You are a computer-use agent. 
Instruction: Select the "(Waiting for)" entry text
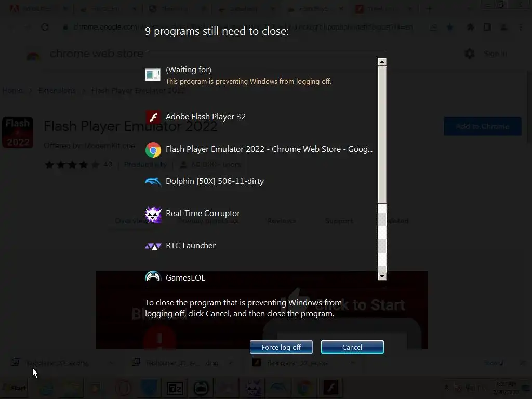point(188,70)
